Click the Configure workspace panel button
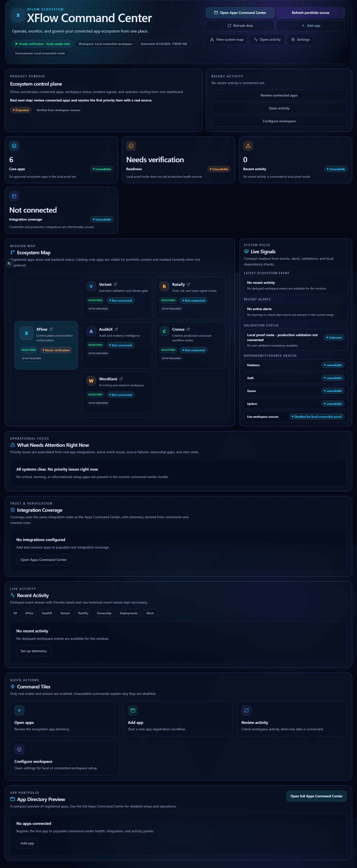Viewport: 357px width, 868px height. [279, 121]
